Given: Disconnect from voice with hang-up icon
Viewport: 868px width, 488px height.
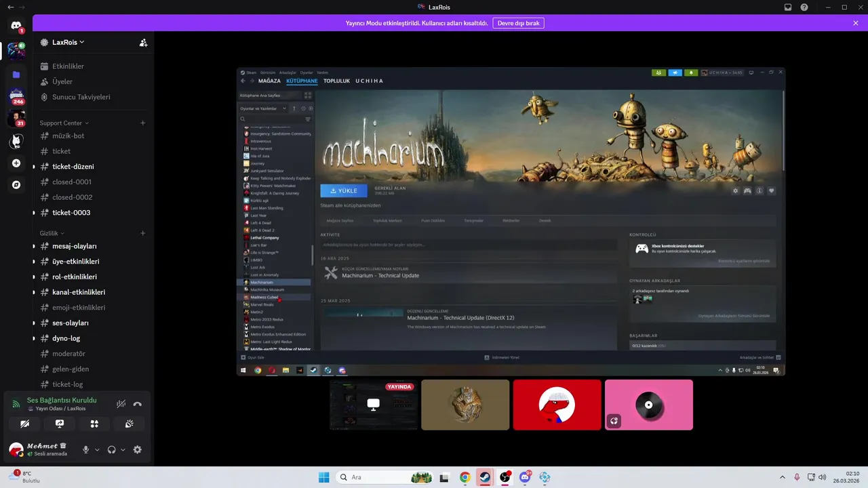Looking at the screenshot, I should tap(138, 404).
